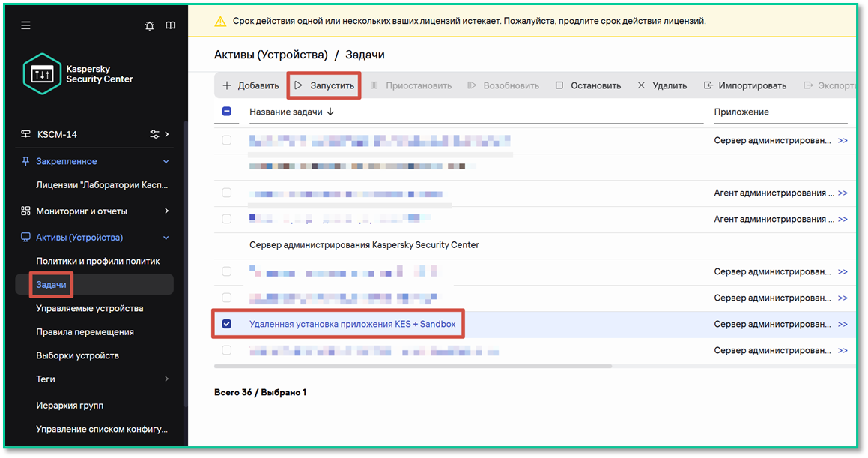
Task: Click the X icon of Удалить
Action: (641, 85)
